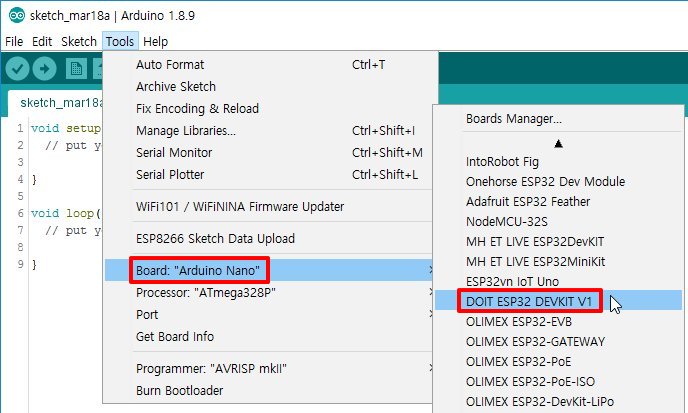The height and width of the screenshot is (413, 688).
Task: Expand the Programmer: "AVRISP mkII" submenu
Action: click(x=270, y=369)
